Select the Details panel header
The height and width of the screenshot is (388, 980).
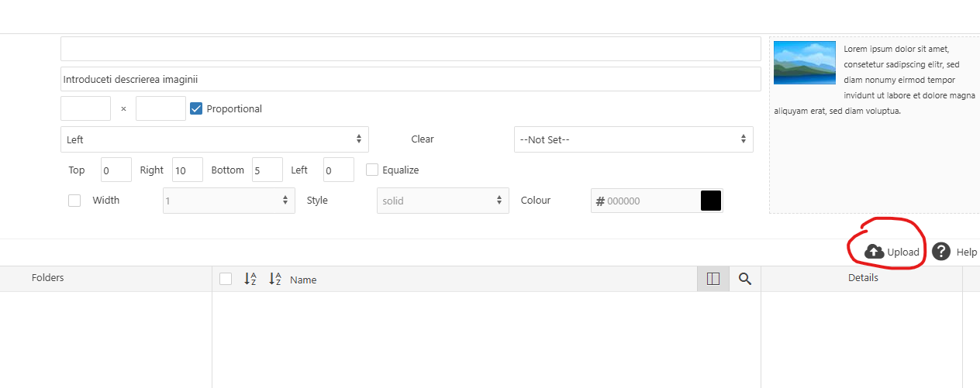coord(863,278)
